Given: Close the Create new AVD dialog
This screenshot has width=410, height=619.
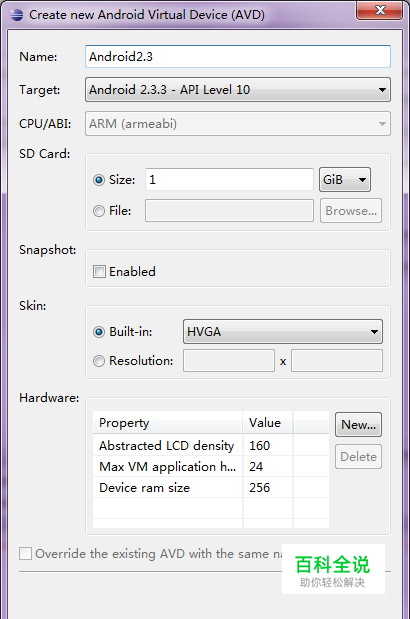Looking at the screenshot, I should (380, 10).
